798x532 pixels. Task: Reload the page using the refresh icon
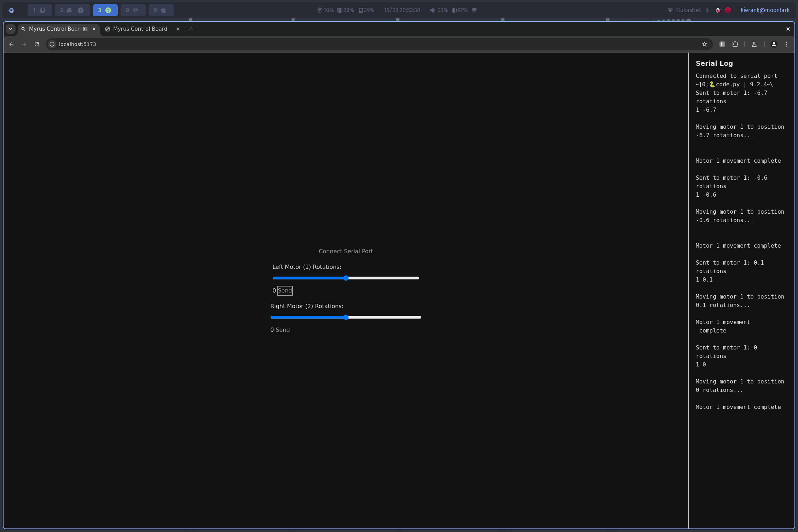[37, 44]
